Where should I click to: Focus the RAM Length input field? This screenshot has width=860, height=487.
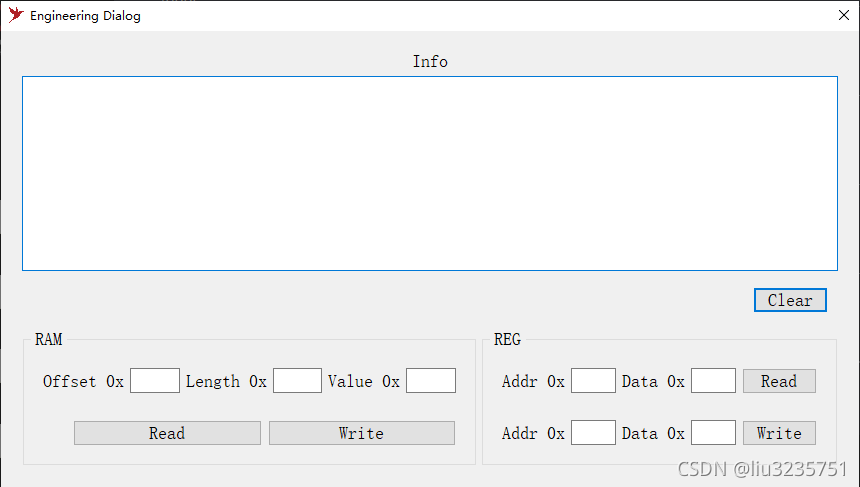[x=297, y=381]
